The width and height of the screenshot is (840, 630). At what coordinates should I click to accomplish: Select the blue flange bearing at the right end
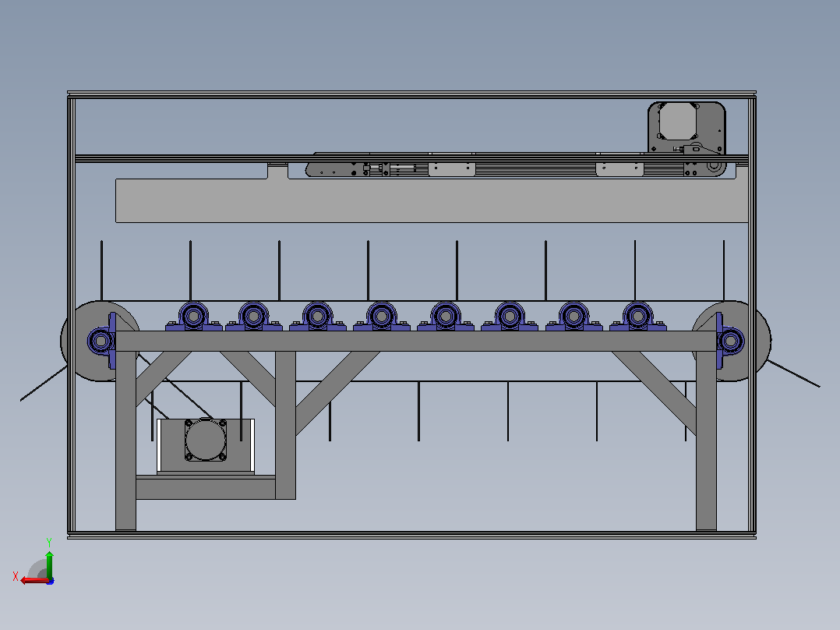pyautogui.click(x=729, y=341)
